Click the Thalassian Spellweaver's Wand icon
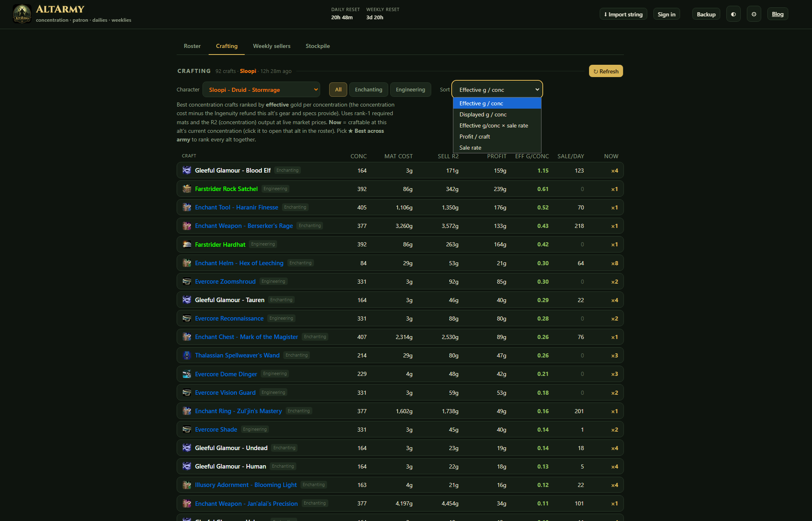This screenshot has width=812, height=521. pos(187,355)
